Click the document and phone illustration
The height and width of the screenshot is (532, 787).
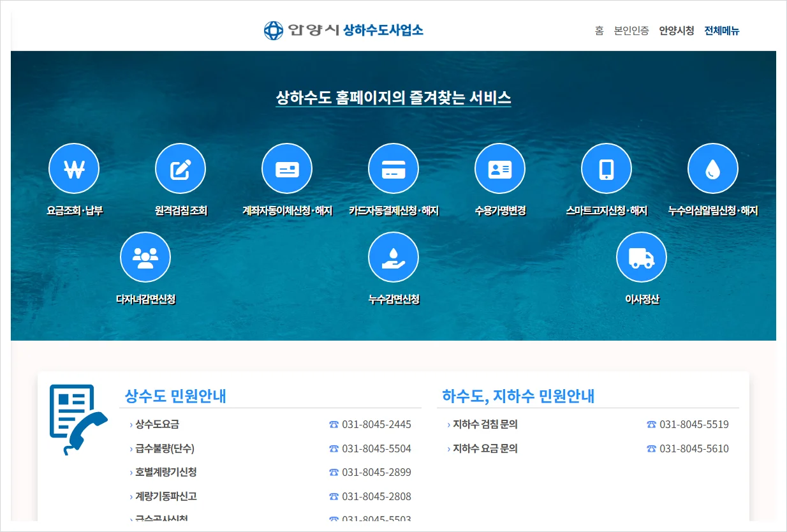pyautogui.click(x=78, y=420)
